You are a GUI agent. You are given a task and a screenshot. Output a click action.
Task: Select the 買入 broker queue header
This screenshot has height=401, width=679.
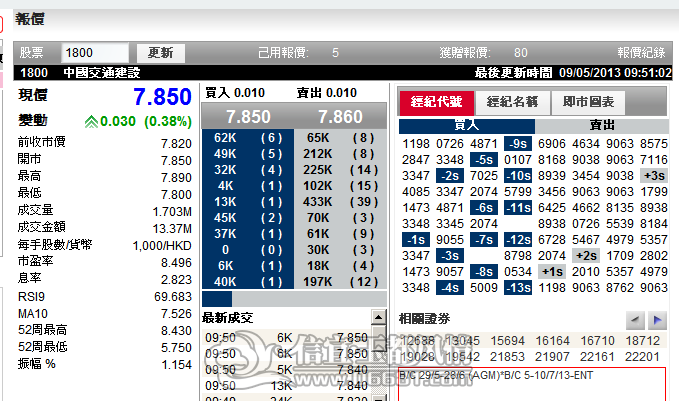click(467, 126)
